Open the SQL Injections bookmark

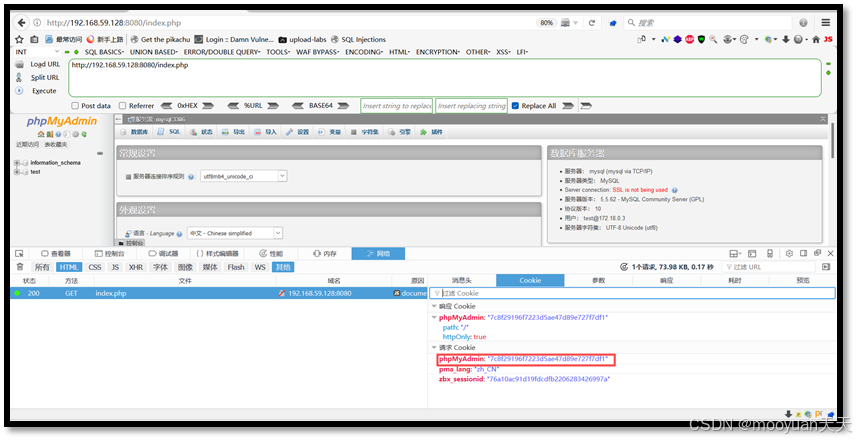pyautogui.click(x=358, y=39)
